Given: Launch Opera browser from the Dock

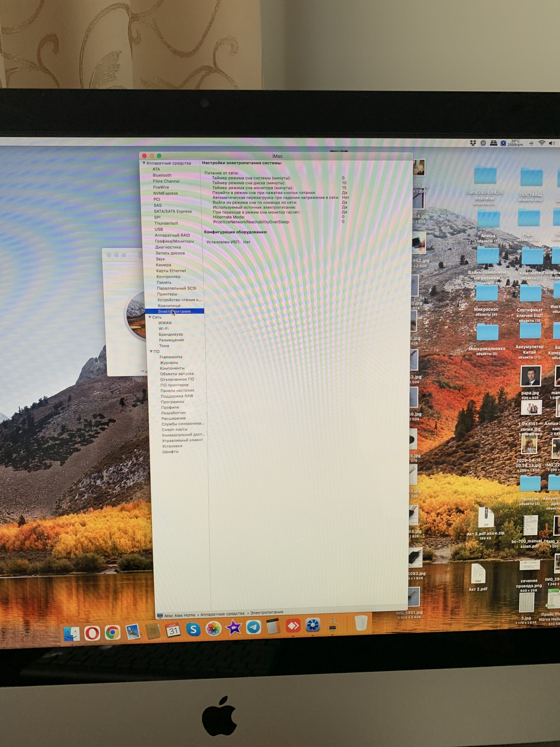Looking at the screenshot, I should tap(92, 633).
